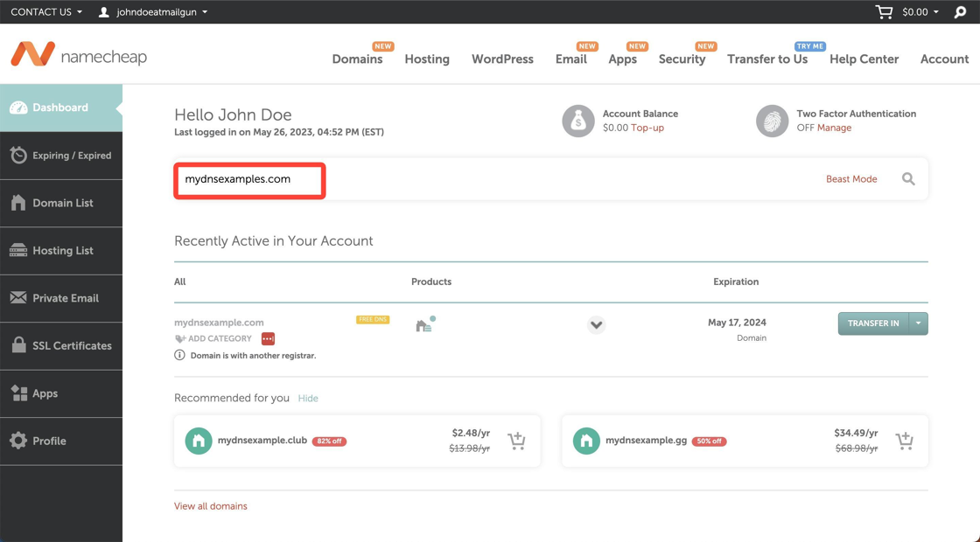This screenshot has width=980, height=542.
Task: Open the WordPress top menu
Action: coord(502,59)
